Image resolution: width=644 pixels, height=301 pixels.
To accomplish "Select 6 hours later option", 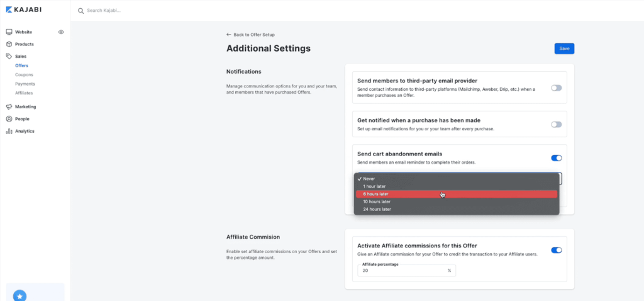I will 457,194.
